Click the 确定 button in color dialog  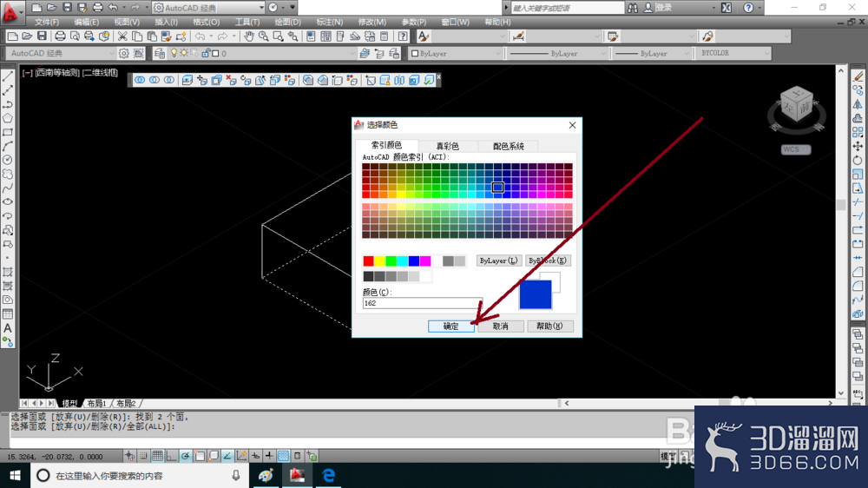click(x=450, y=326)
